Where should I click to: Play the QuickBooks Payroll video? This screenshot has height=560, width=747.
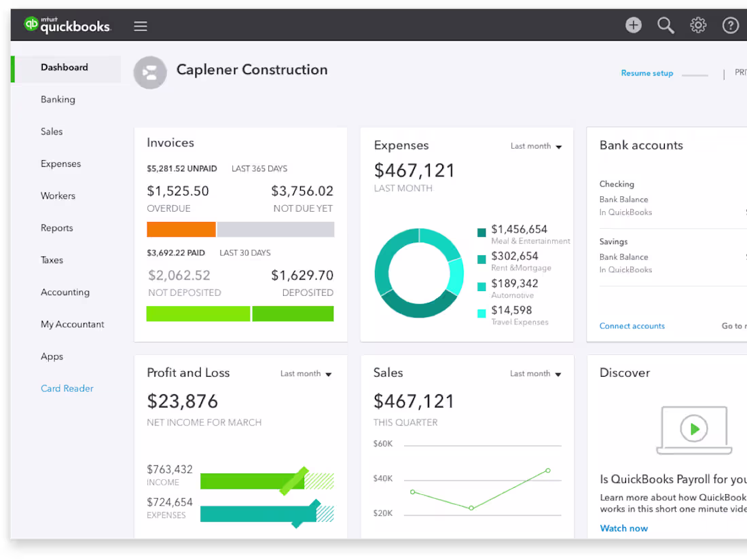(694, 430)
